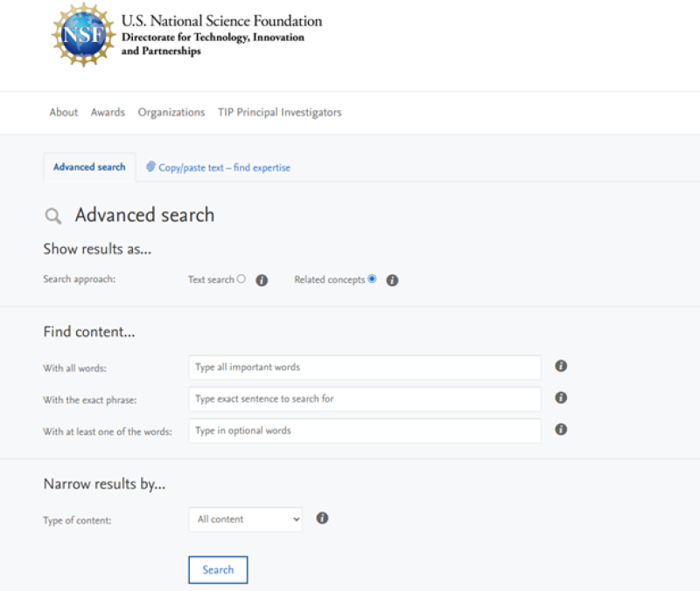The image size is (700, 591).
Task: Click the info icon beside Text search
Action: point(262,279)
